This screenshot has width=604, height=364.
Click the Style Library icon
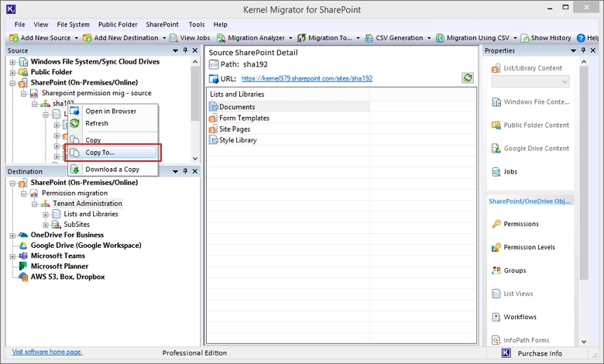(214, 140)
